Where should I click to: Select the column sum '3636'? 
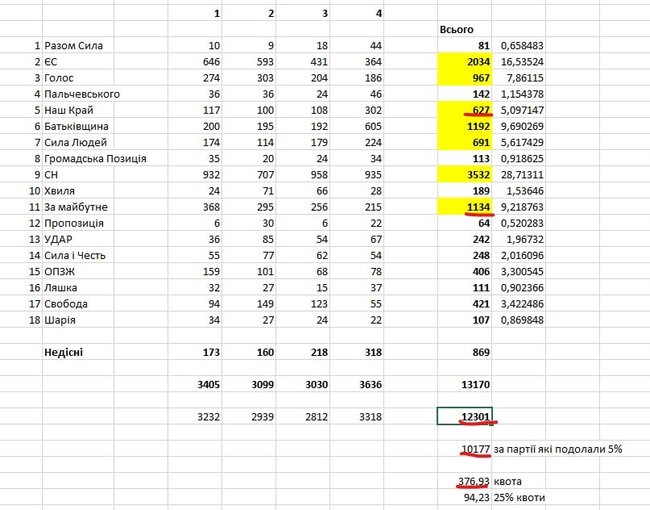click(370, 385)
